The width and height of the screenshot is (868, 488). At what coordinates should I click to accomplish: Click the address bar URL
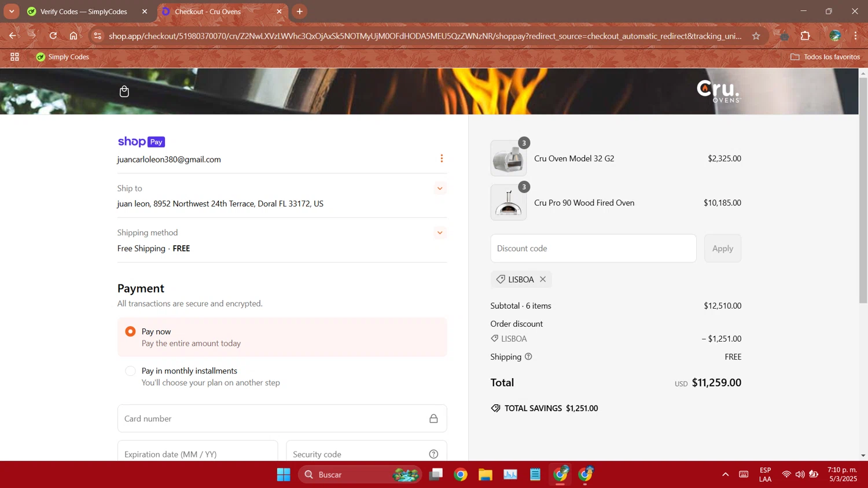[425, 36]
